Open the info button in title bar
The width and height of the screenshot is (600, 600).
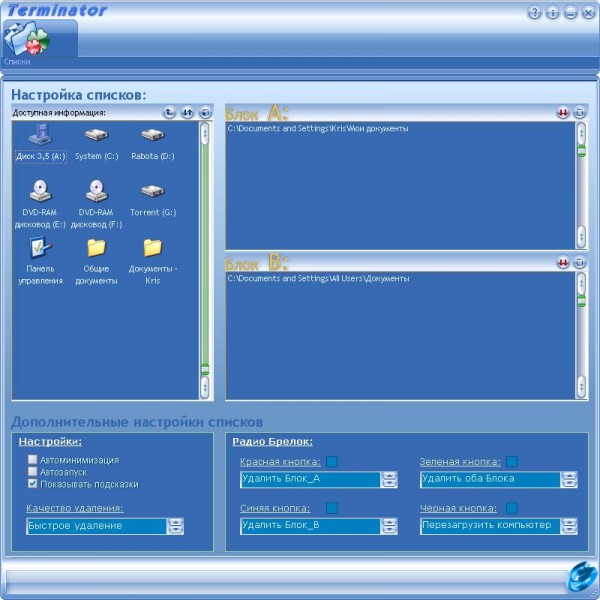552,13
